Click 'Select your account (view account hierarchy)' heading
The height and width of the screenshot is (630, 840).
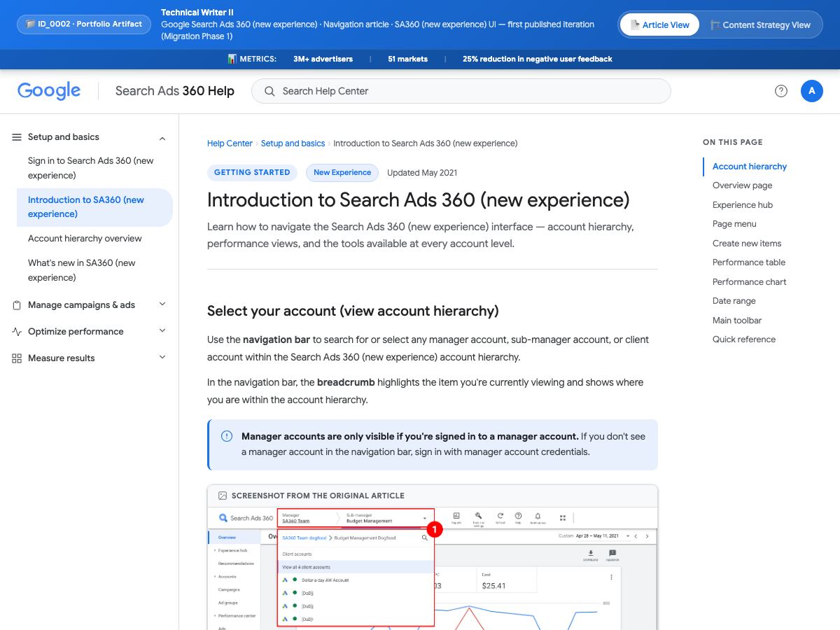[353, 311]
